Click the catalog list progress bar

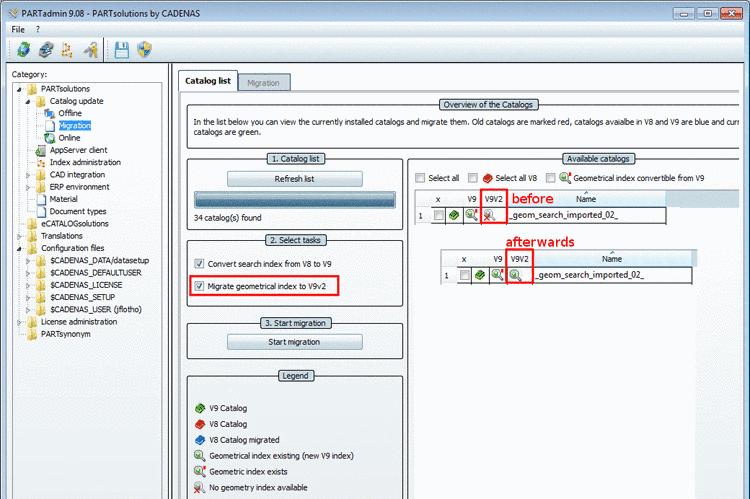[x=295, y=200]
